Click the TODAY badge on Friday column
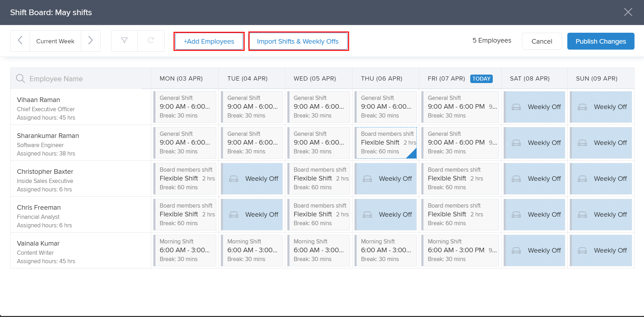 coord(481,79)
